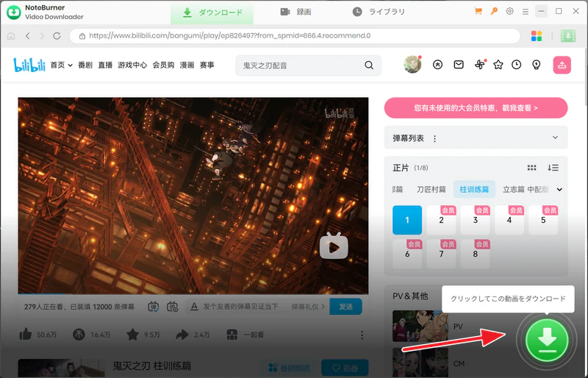The width and height of the screenshot is (588, 378).
Task: Switch to the ライブラリ tab
Action: point(379,12)
